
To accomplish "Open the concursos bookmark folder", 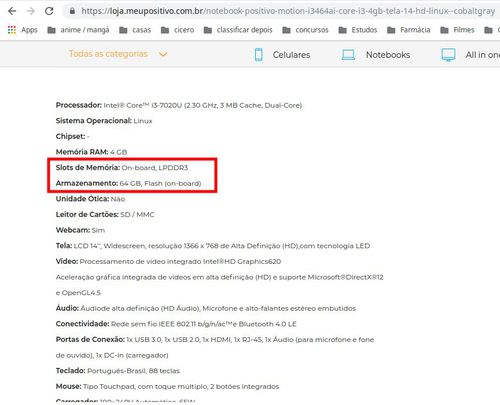I will click(305, 30).
